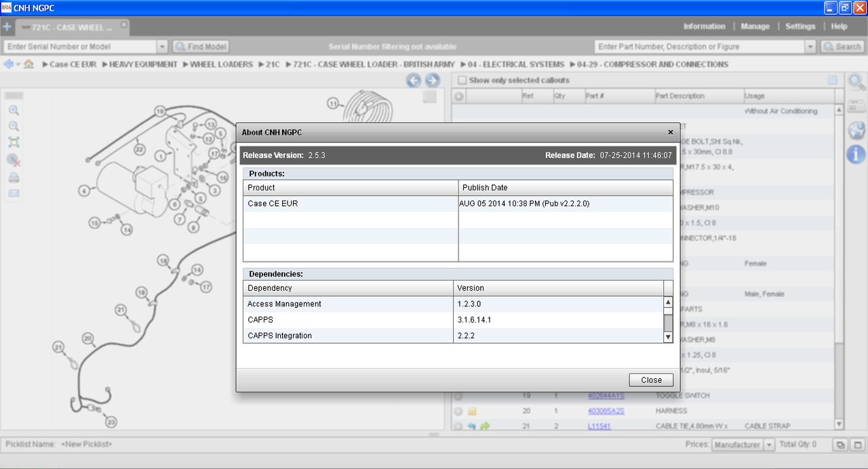Open the card icon below sidebar magnifier
868x469 pixels.
(856, 106)
